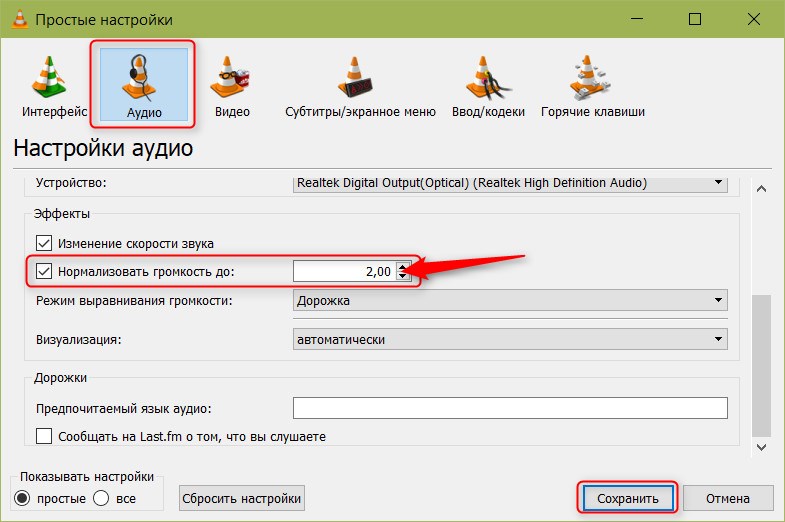Open the Ввод/кодеки settings category
This screenshot has height=522, width=785.
(x=488, y=86)
